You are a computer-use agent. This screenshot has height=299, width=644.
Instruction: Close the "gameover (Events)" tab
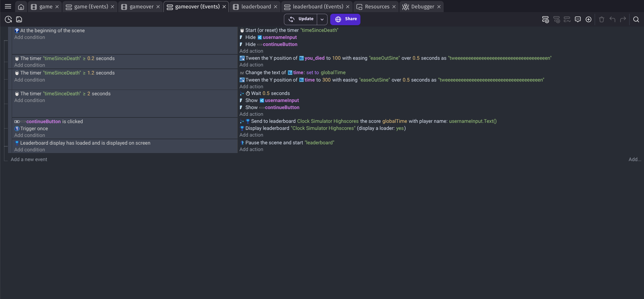pyautogui.click(x=224, y=7)
